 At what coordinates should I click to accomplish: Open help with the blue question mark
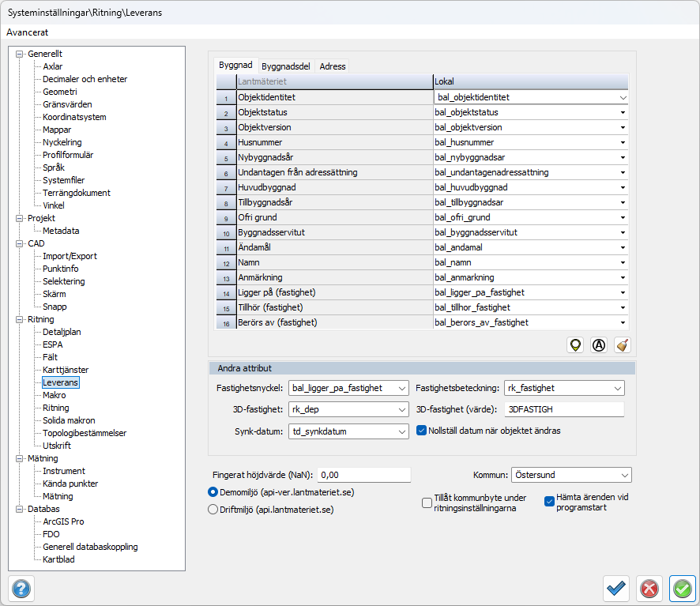pos(21,589)
